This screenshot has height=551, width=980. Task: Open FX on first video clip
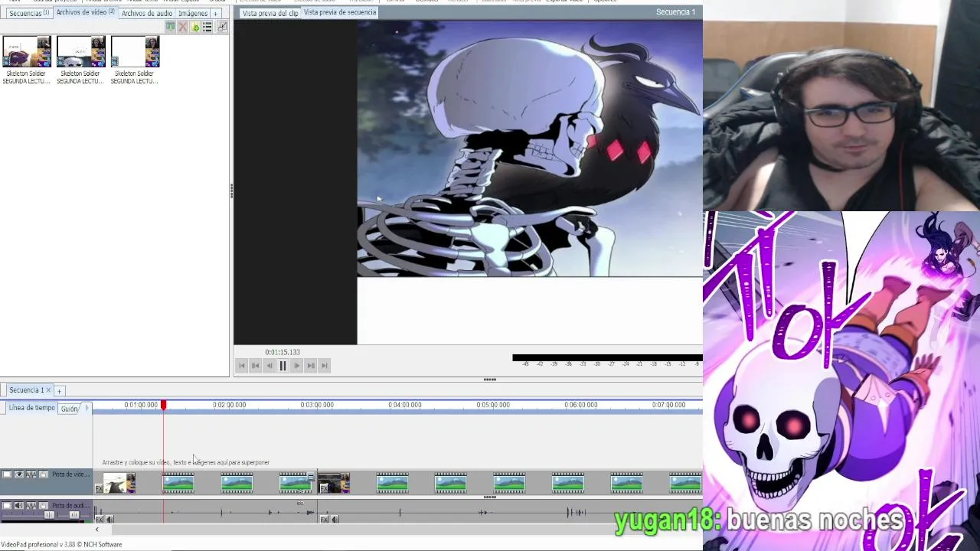point(99,488)
